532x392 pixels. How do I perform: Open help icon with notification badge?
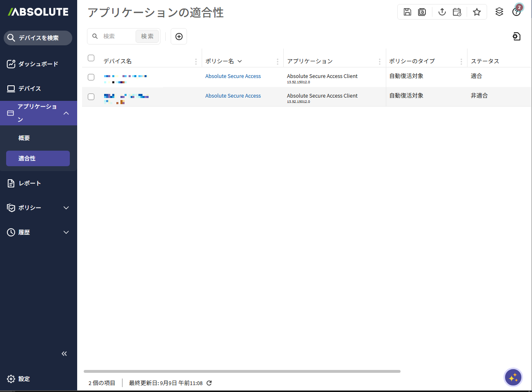(516, 12)
